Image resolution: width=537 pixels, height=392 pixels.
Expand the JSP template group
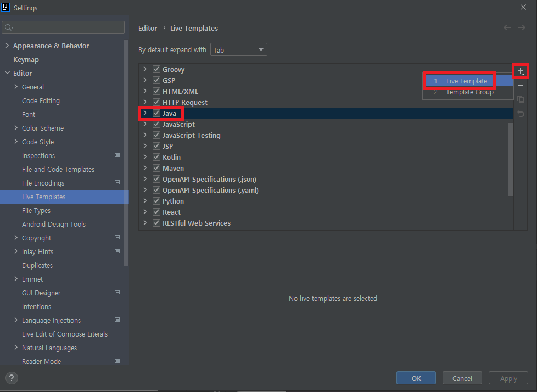pyautogui.click(x=145, y=146)
